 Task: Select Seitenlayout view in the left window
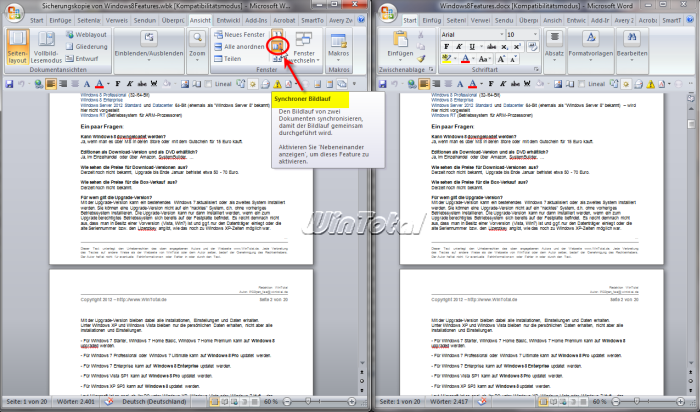[17, 47]
